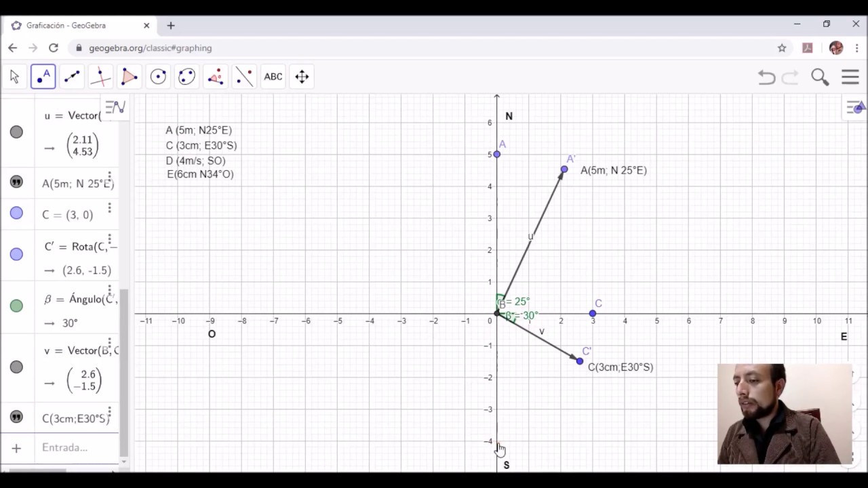Go back in the browser
This screenshot has width=868, height=488.
coord(12,48)
